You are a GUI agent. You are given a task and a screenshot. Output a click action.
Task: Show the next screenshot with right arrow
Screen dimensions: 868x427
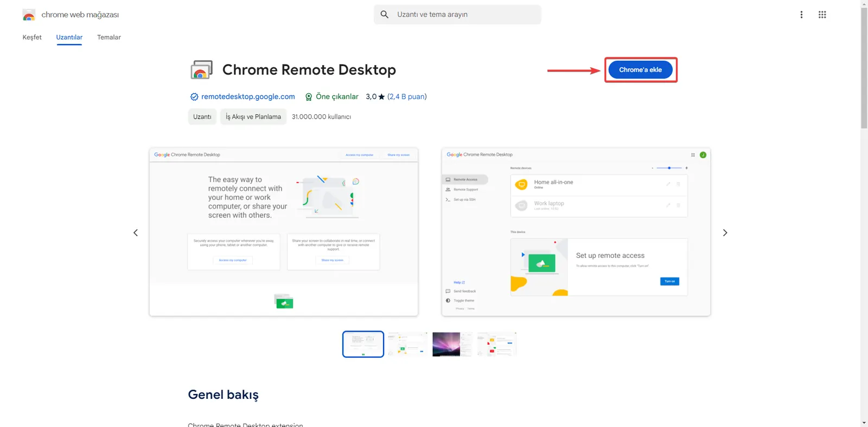click(725, 232)
